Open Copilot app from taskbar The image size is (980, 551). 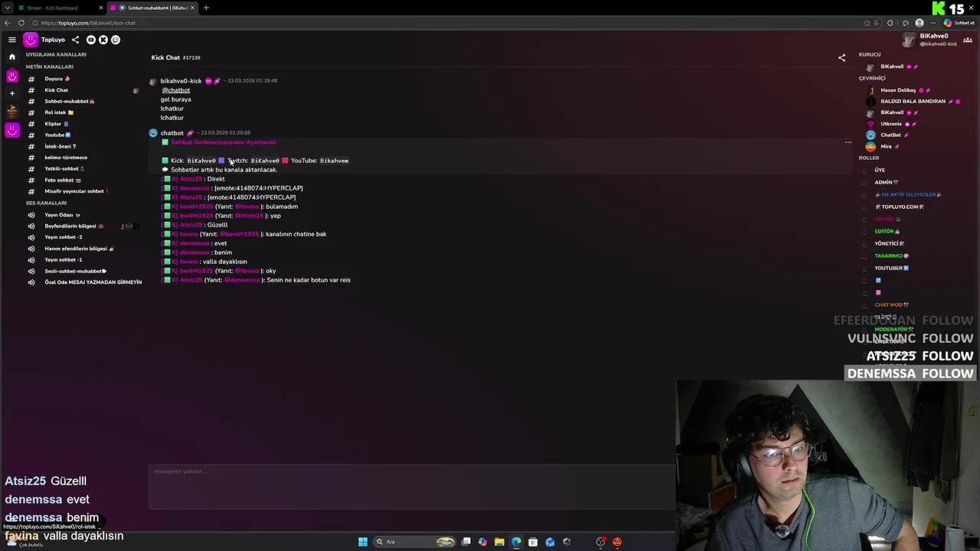[482, 542]
